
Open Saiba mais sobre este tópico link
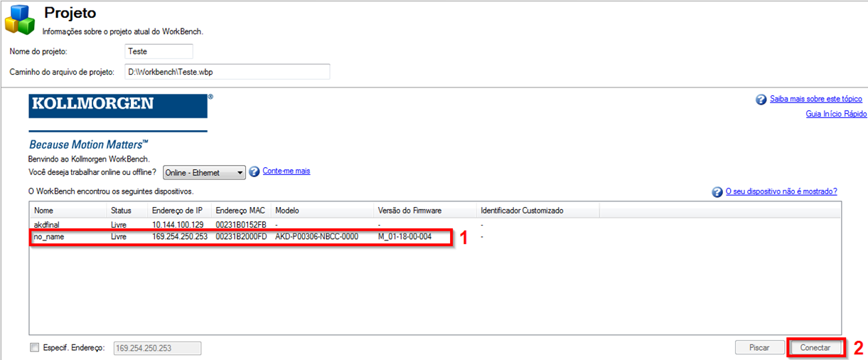click(816, 100)
